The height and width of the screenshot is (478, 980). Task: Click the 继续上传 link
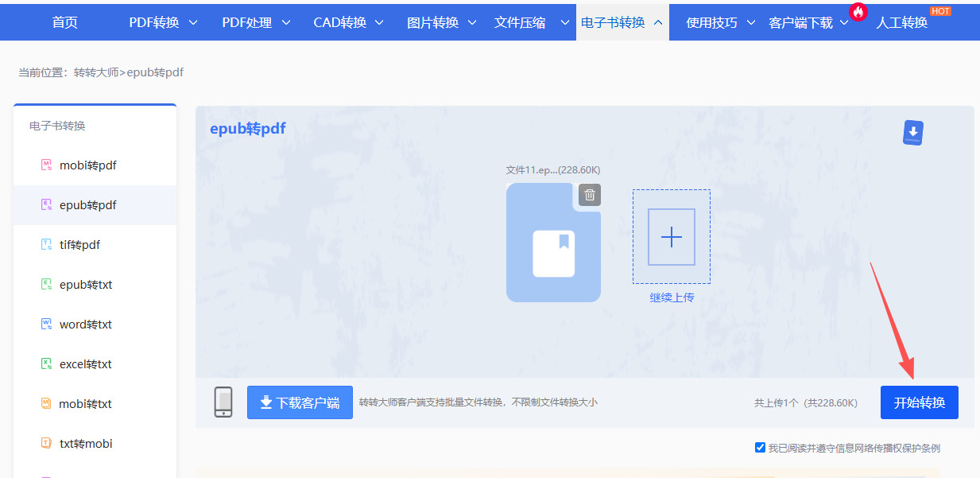[x=672, y=297]
